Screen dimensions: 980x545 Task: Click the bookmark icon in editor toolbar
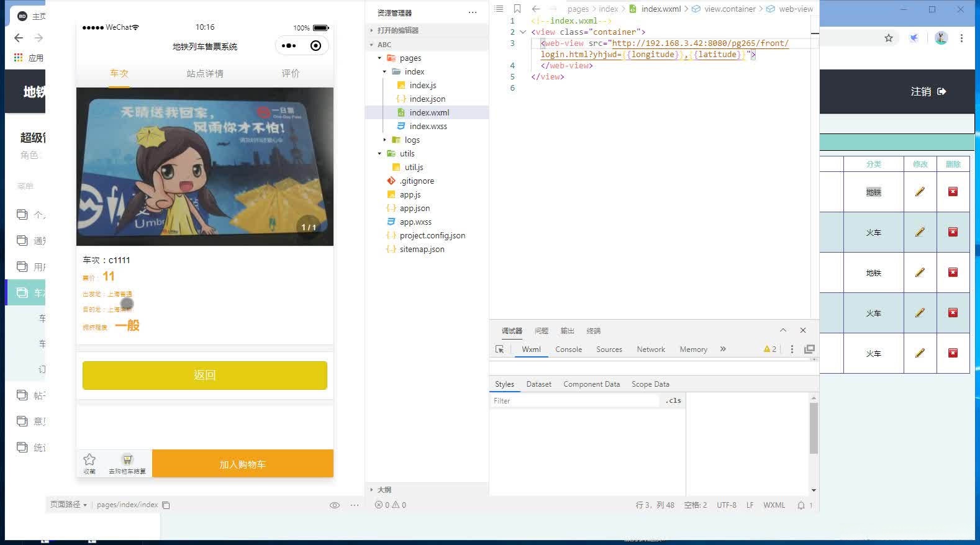point(517,9)
